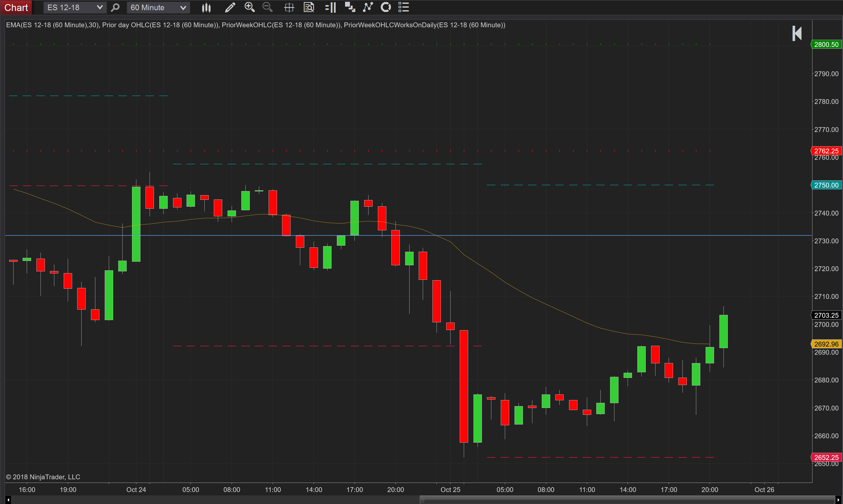Toggle the reload historical data icon
Screen dimensions: 843x504
pyautogui.click(x=386, y=7)
